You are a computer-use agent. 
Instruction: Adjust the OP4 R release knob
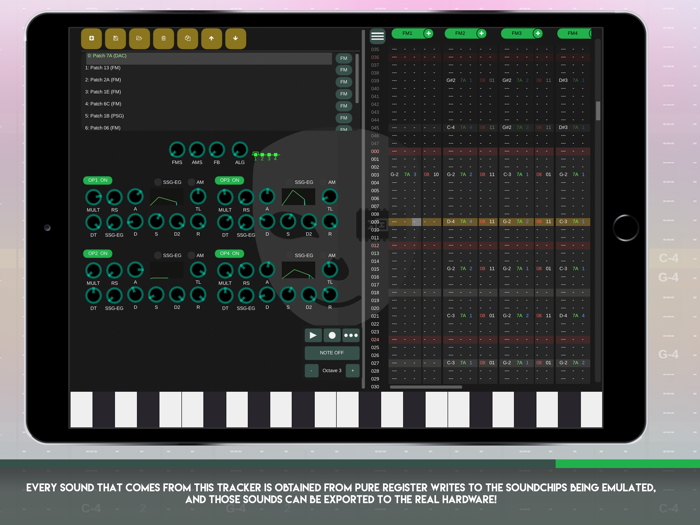(330, 295)
